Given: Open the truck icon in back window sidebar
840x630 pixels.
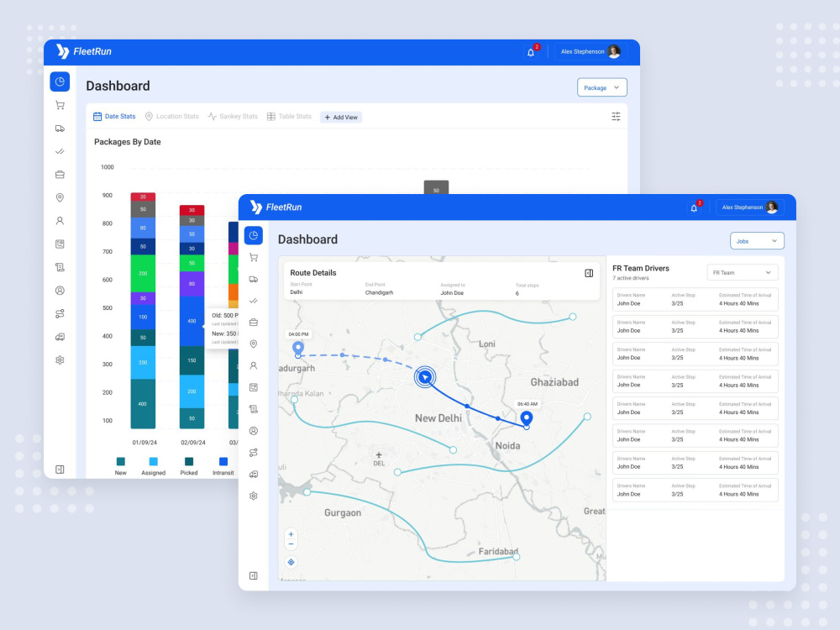Looking at the screenshot, I should [60, 128].
